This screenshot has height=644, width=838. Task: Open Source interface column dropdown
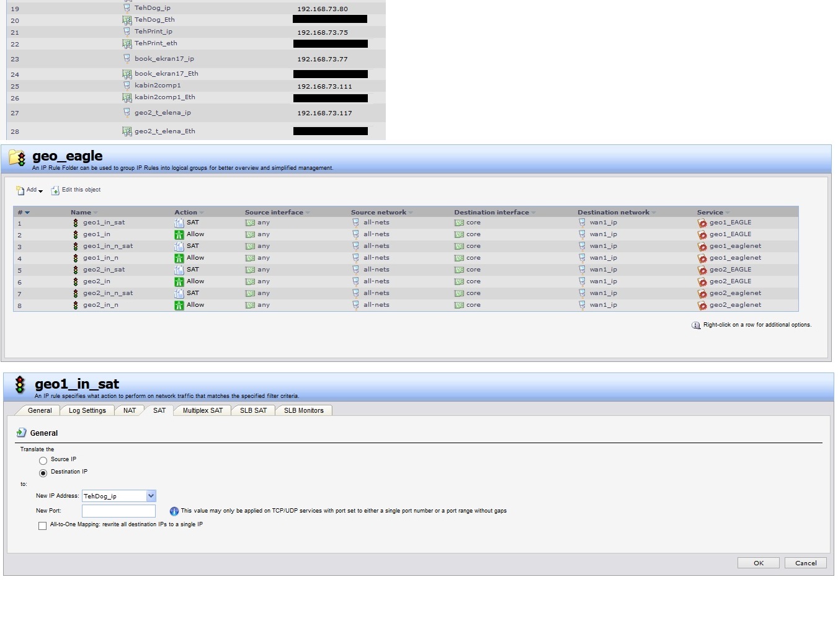point(308,213)
